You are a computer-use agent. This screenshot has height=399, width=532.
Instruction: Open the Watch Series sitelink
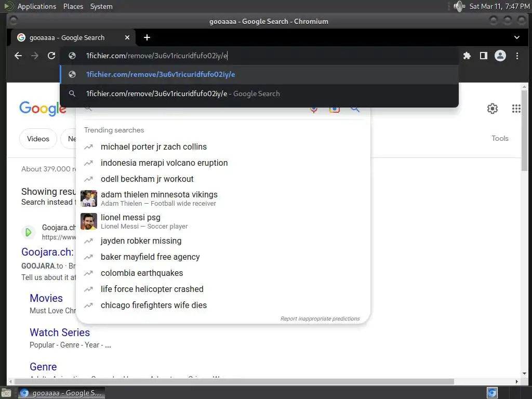(x=60, y=332)
